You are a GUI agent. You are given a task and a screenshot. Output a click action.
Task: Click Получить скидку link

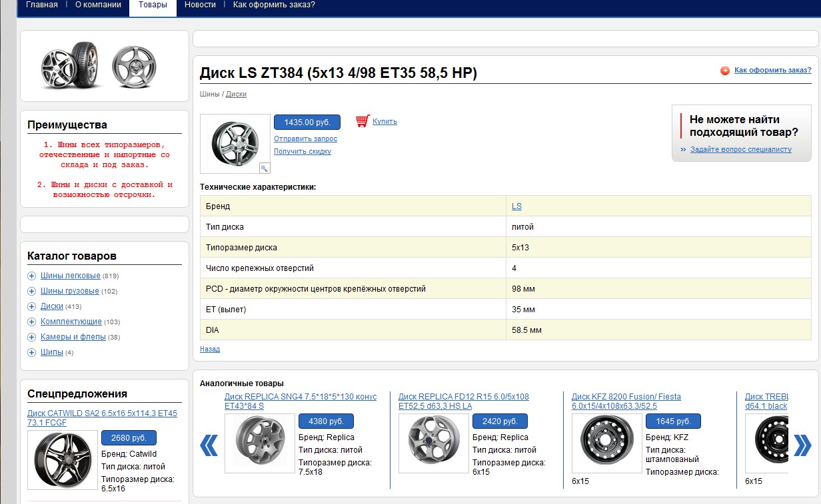click(303, 151)
